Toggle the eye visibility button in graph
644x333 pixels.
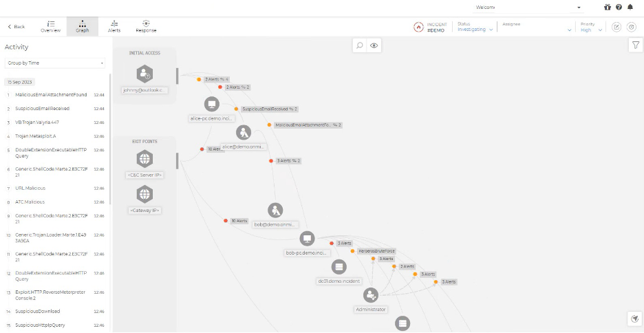[x=374, y=45]
